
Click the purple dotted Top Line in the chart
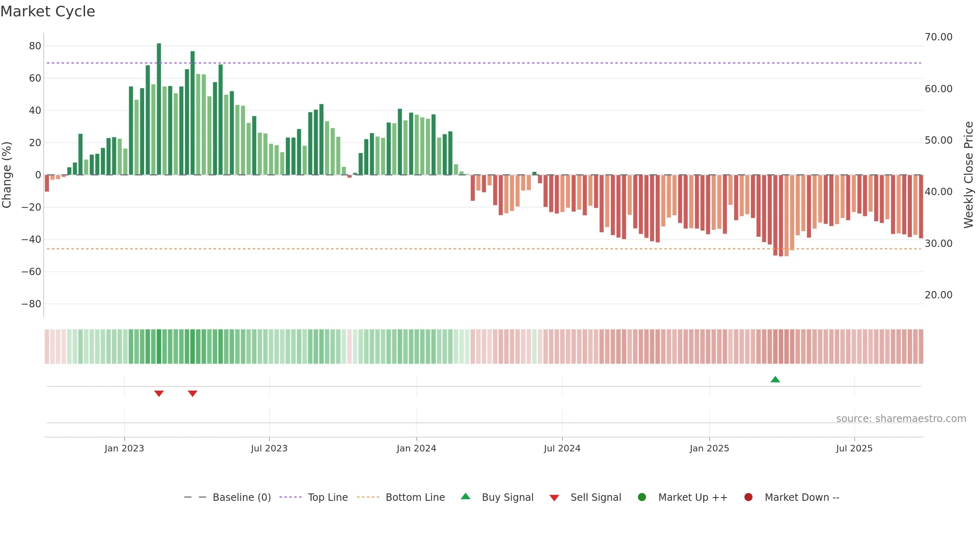(484, 63)
